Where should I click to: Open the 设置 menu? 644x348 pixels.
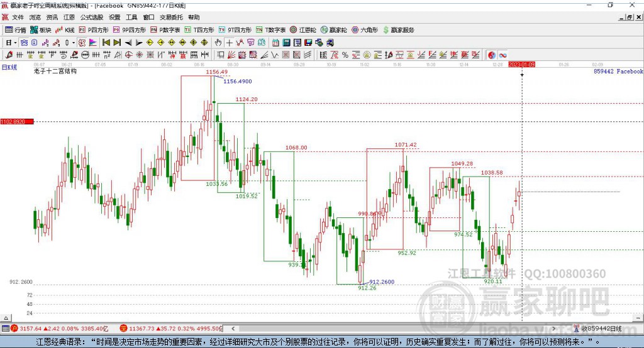114,17
